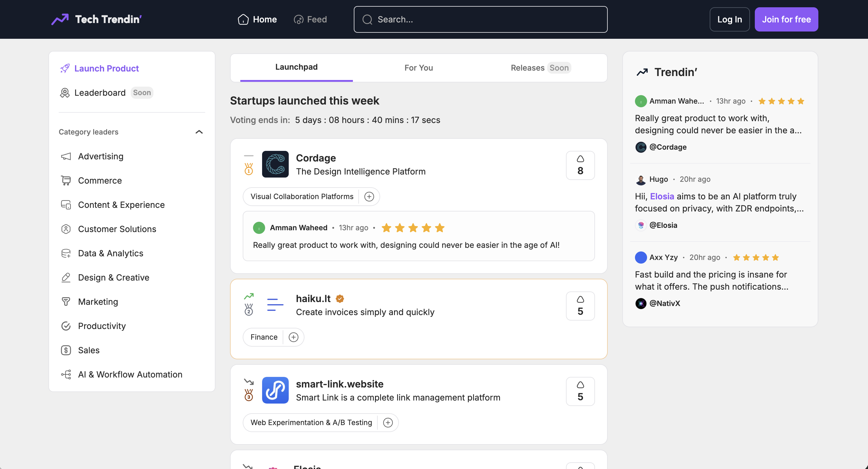Switch to the For You tab

tap(419, 68)
